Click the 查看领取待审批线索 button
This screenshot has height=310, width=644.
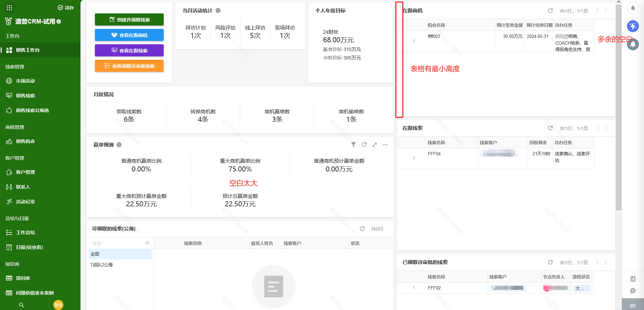129,66
